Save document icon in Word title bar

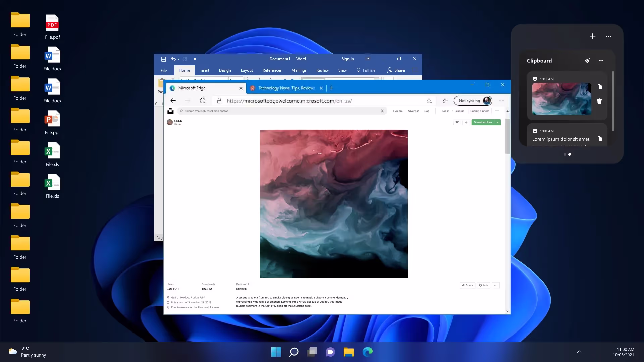coord(164,59)
